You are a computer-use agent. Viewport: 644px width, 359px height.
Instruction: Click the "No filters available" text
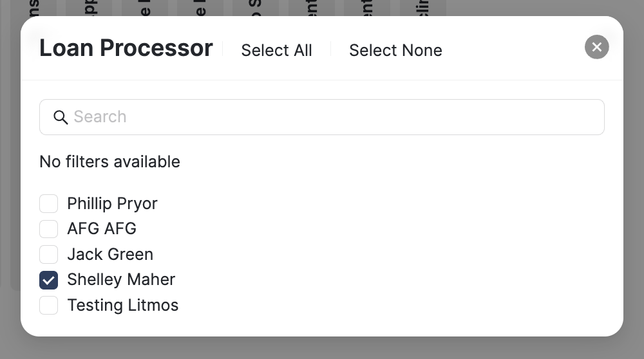[109, 161]
